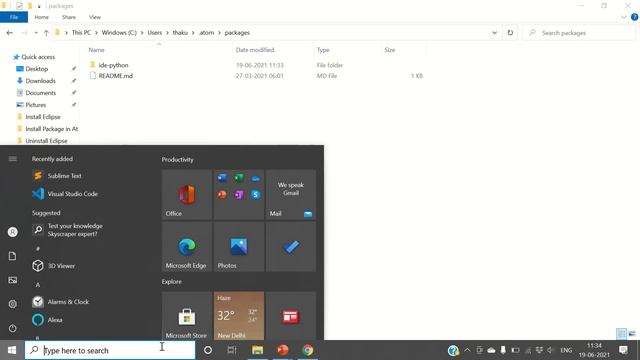Open the notification center icon
This screenshot has width=640, height=360.
pyautogui.click(x=623, y=350)
